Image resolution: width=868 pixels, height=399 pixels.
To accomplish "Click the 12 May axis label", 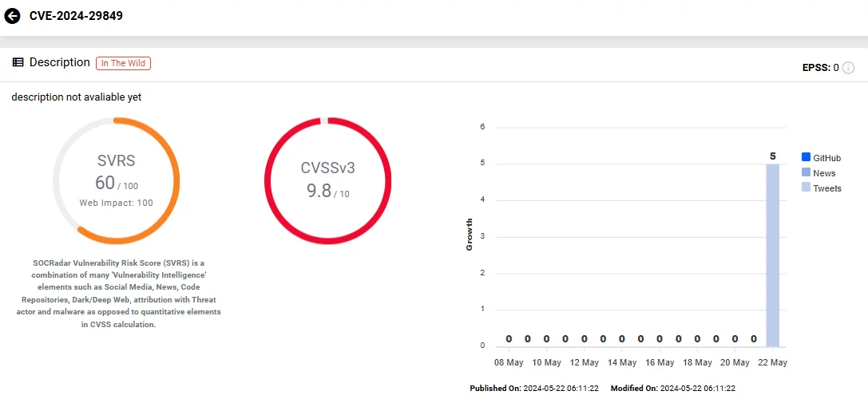I will 584,363.
